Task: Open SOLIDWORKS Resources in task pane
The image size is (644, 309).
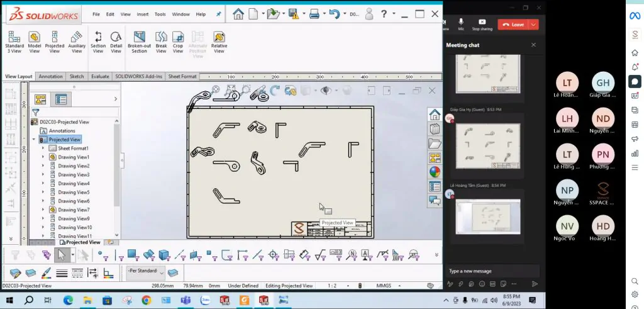Action: click(x=435, y=115)
